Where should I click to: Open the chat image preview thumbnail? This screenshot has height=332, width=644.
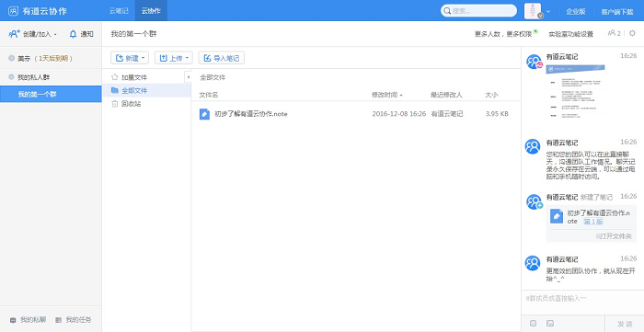coord(575,93)
